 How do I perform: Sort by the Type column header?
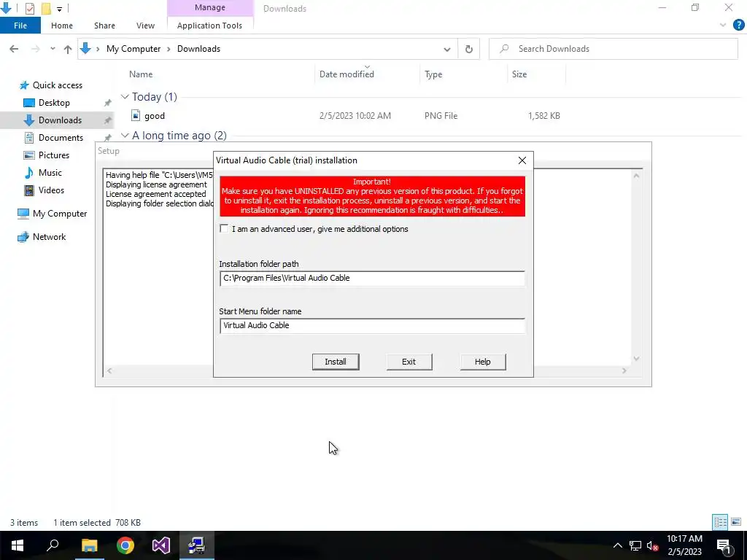433,74
